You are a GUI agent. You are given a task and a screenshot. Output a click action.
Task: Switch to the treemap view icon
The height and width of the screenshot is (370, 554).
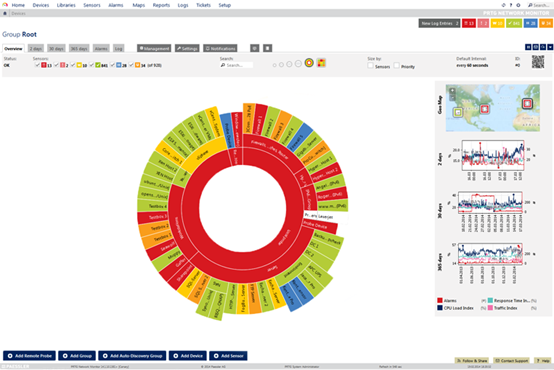pyautogui.click(x=321, y=63)
